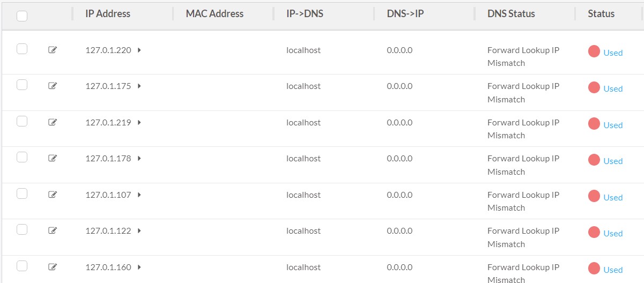This screenshot has width=644, height=283.
Task: Sort by IP Address column header
Action: (108, 14)
